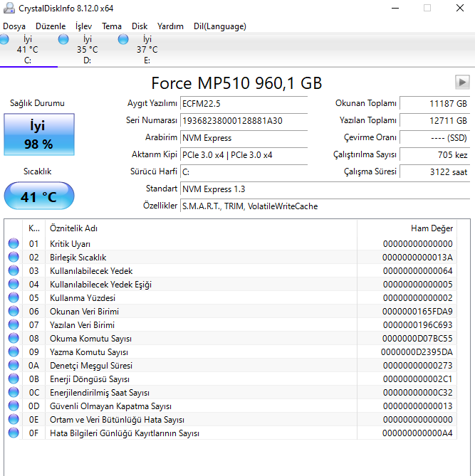Viewport: 475px width, 476px height.
Task: Select raw value 000000165FDA9
Action: coord(417,312)
